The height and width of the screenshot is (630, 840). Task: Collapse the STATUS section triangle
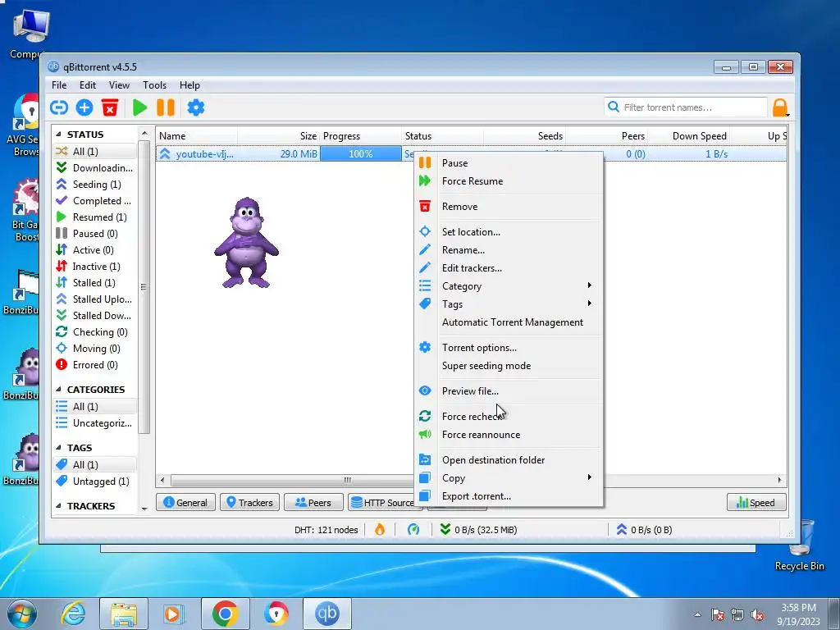click(58, 135)
